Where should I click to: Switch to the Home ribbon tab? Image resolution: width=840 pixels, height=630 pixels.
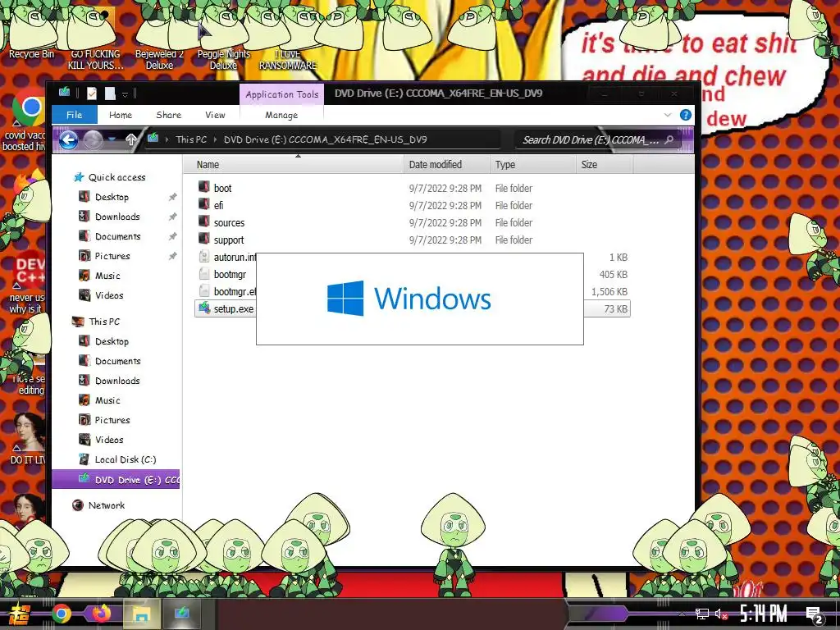[x=121, y=115]
